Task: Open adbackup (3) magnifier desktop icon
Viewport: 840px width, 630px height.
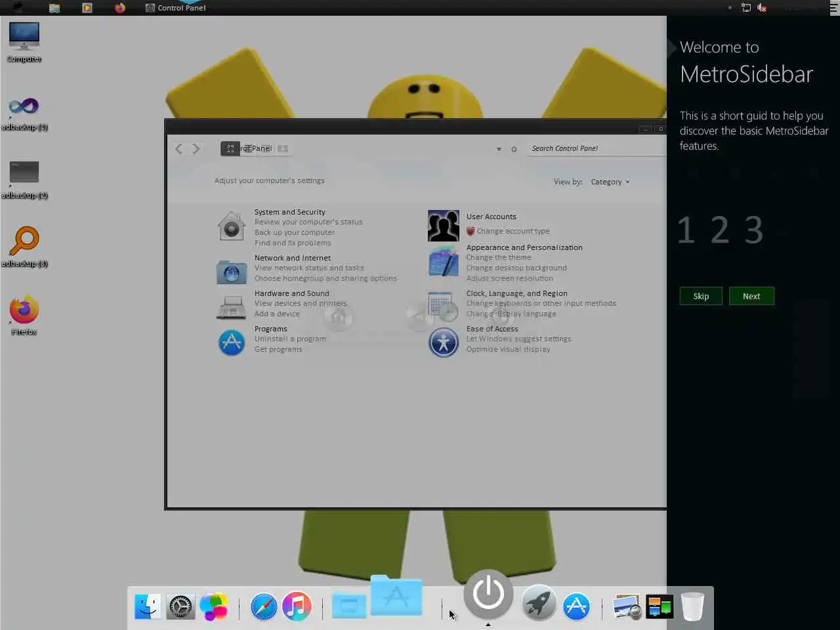Action: coord(24,247)
